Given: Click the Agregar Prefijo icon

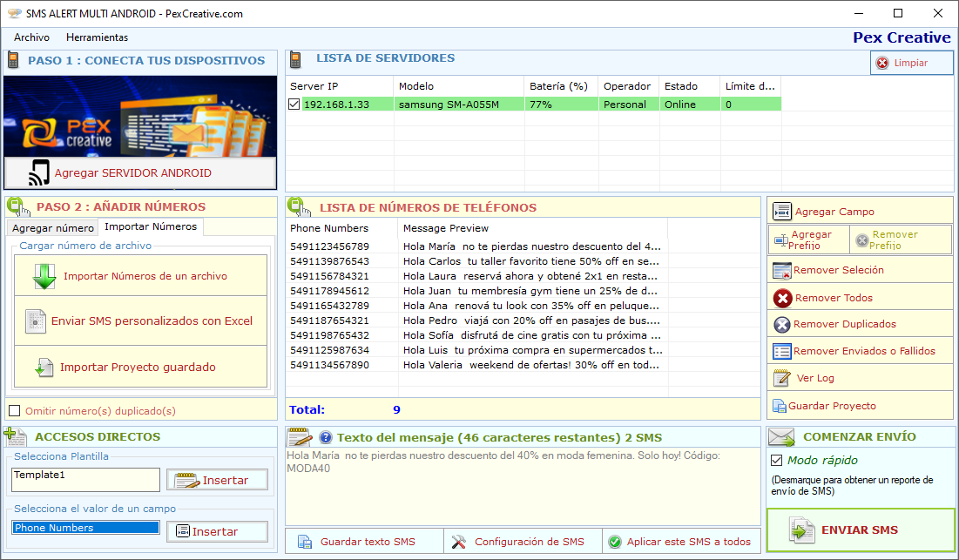Looking at the screenshot, I should point(781,240).
